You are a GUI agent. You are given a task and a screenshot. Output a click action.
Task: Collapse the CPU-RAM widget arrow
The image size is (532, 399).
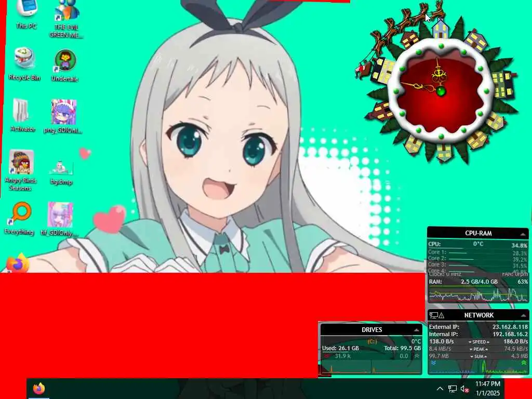tap(523, 234)
